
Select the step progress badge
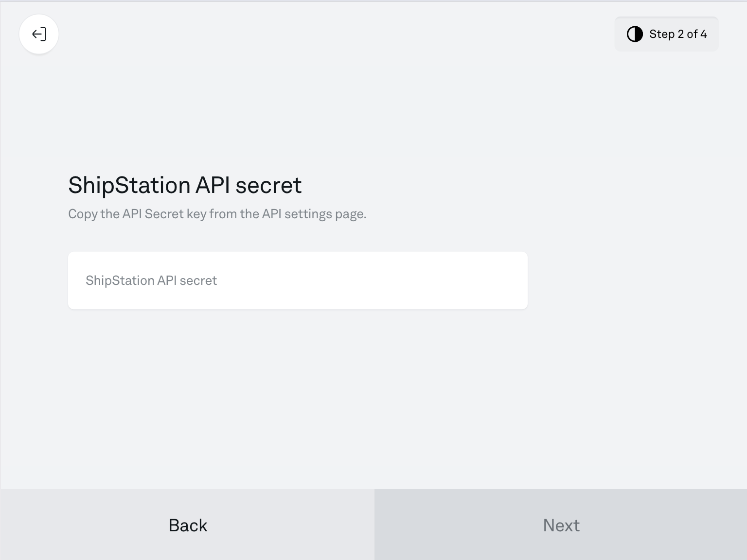666,34
